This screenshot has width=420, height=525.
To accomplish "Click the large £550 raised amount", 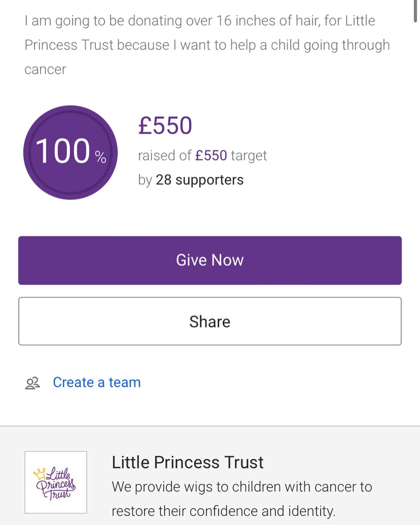I will coord(165,125).
